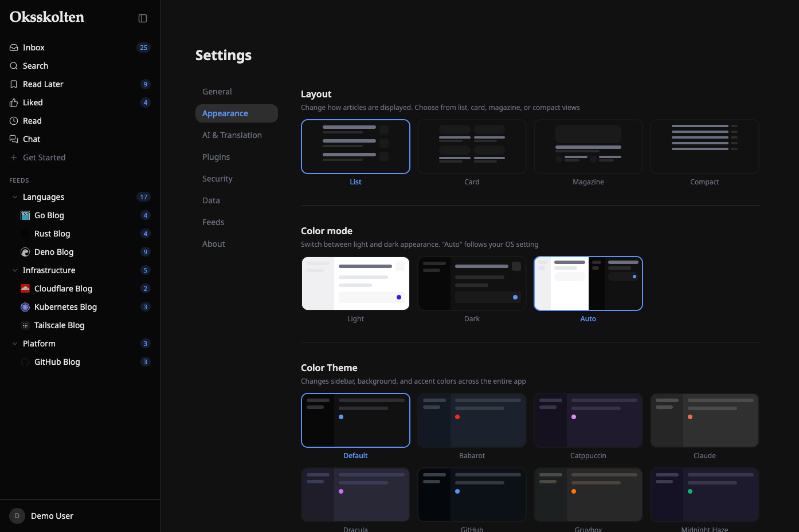Click the Rust Blog favicon
Viewport: 799px width, 532px height.
point(25,234)
